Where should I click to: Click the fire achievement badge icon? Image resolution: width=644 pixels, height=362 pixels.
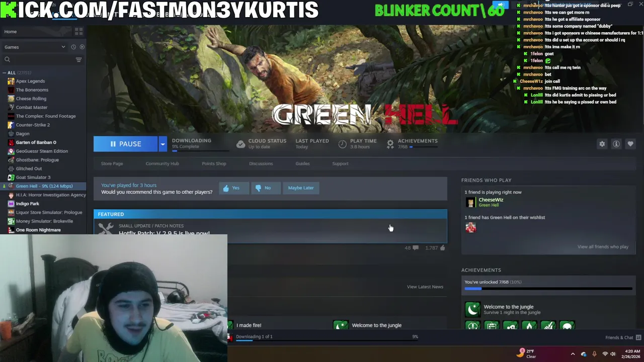click(529, 326)
